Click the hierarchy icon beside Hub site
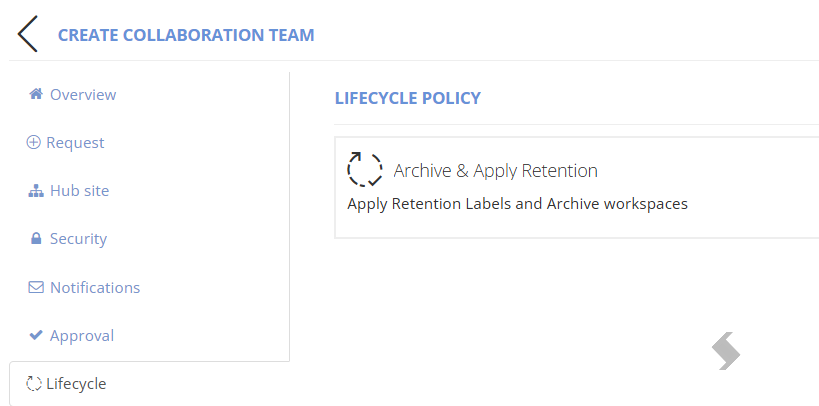Viewport: 819px width, 406px height. tap(36, 191)
